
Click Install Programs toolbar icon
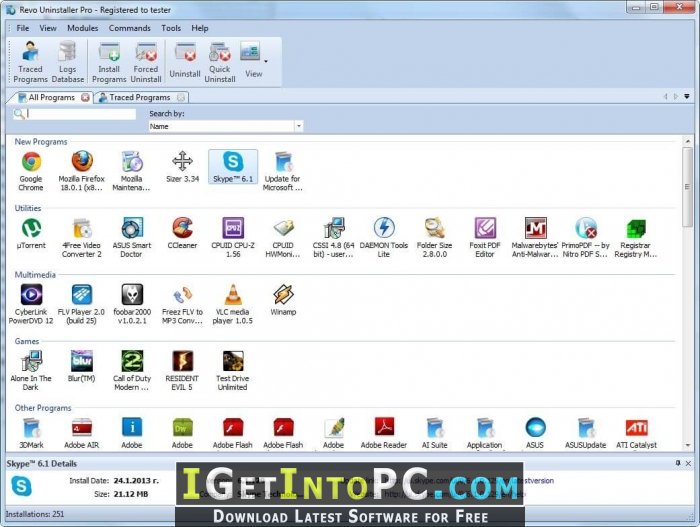[x=109, y=62]
